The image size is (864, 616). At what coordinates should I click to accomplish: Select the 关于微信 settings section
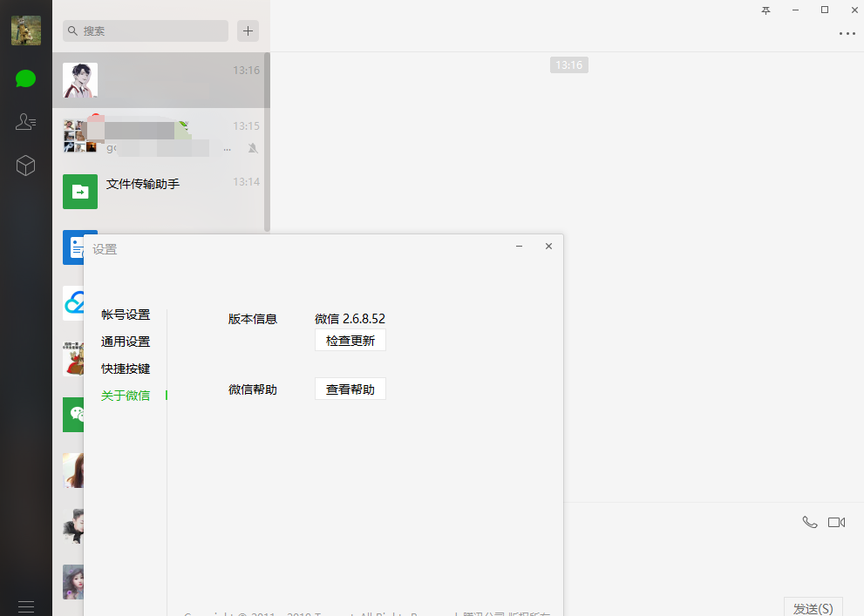[125, 395]
